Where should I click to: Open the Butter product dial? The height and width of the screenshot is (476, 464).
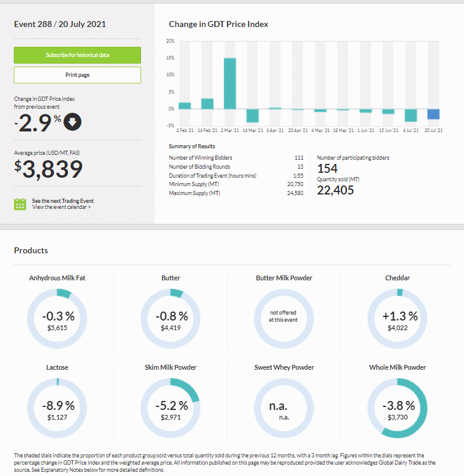[x=170, y=319]
